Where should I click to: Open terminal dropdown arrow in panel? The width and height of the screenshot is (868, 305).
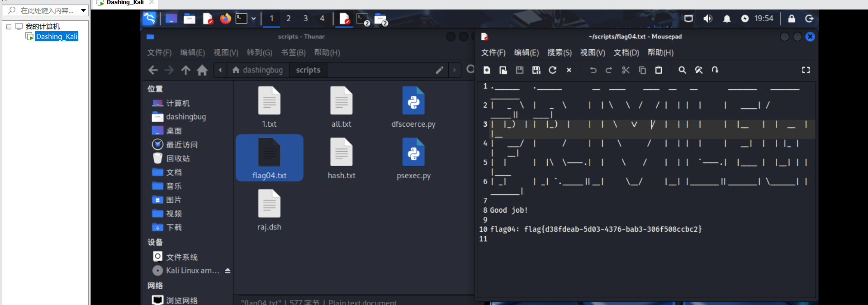254,19
